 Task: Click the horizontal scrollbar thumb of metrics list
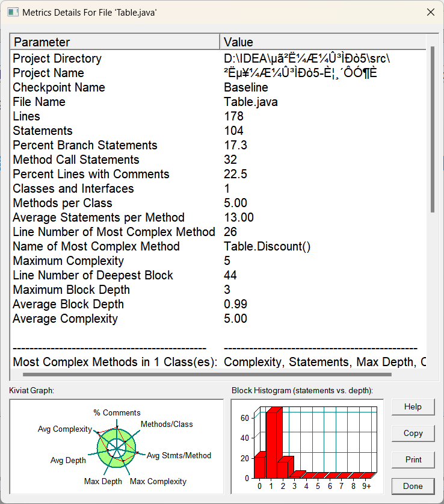tap(207, 375)
